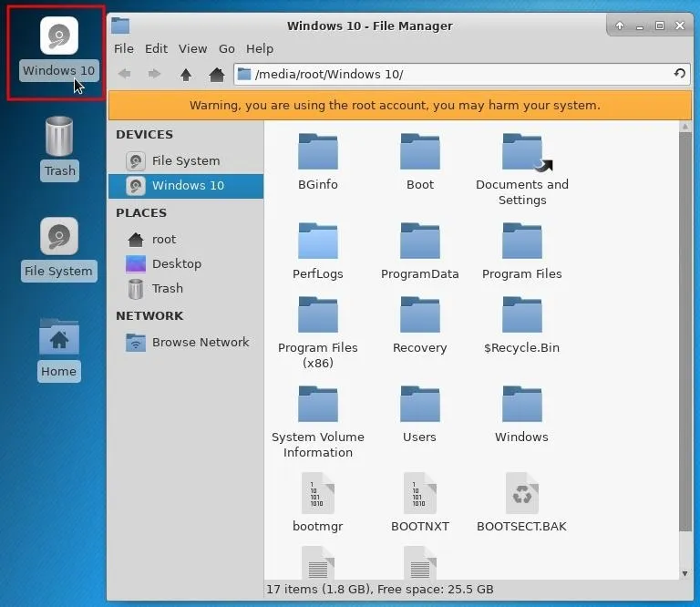
Task: Click the window menu icon in the title bar
Action: pos(120,26)
